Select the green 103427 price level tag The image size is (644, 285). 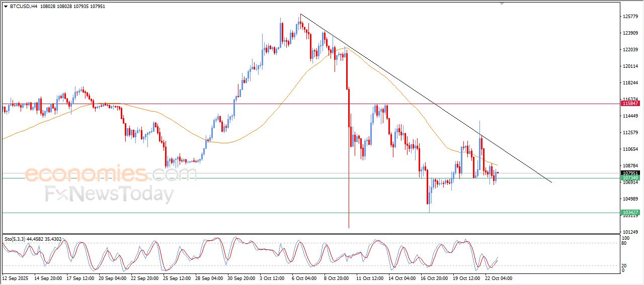pos(630,213)
